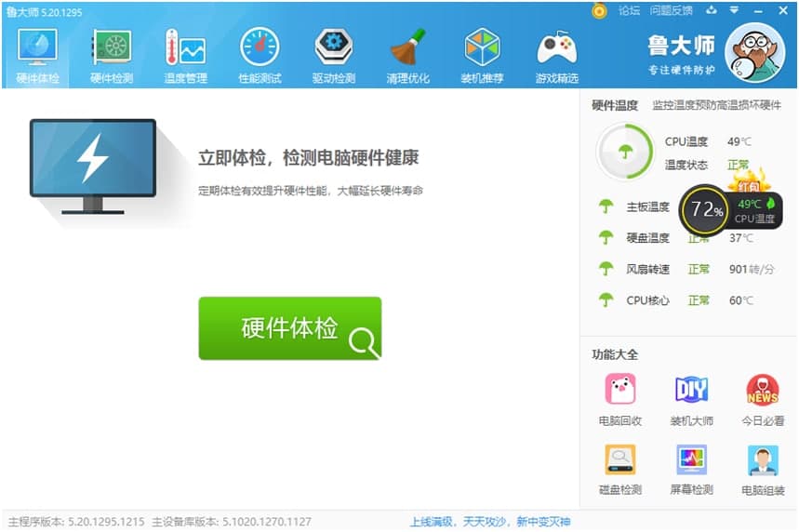Start the green 硬件体检 scan button
Viewport: 799px width, 532px height.
pyautogui.click(x=290, y=328)
